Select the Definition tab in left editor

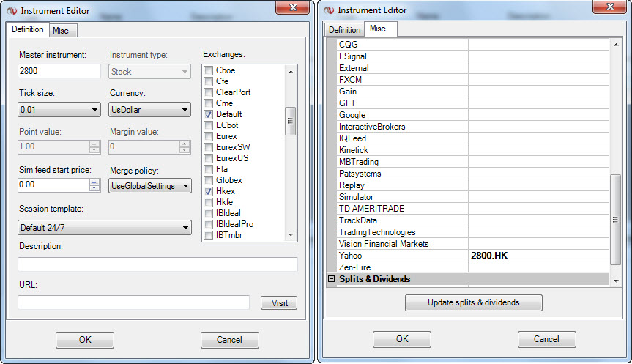(27, 29)
